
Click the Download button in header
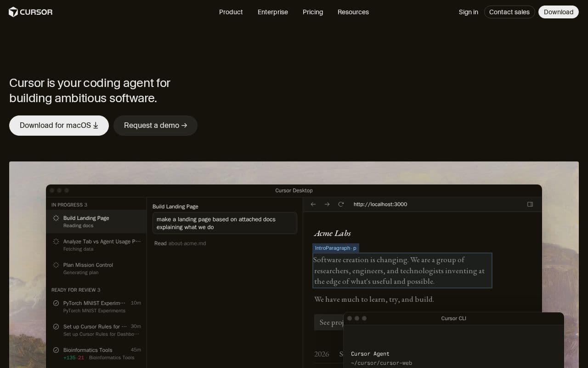pos(559,12)
